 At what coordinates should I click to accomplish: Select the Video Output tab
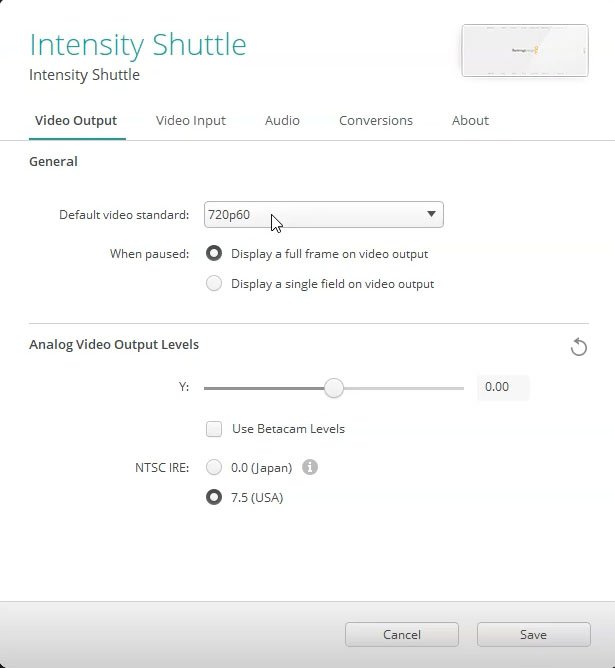click(76, 120)
